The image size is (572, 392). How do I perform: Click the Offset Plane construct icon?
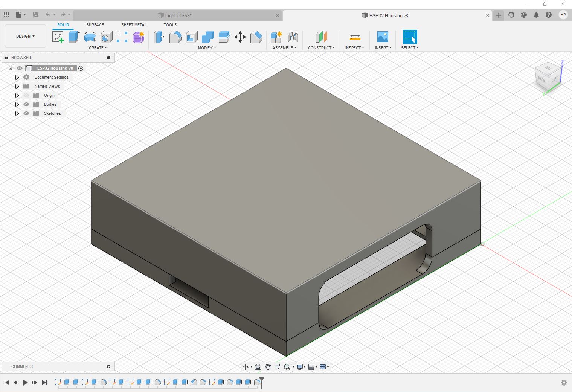tap(321, 37)
